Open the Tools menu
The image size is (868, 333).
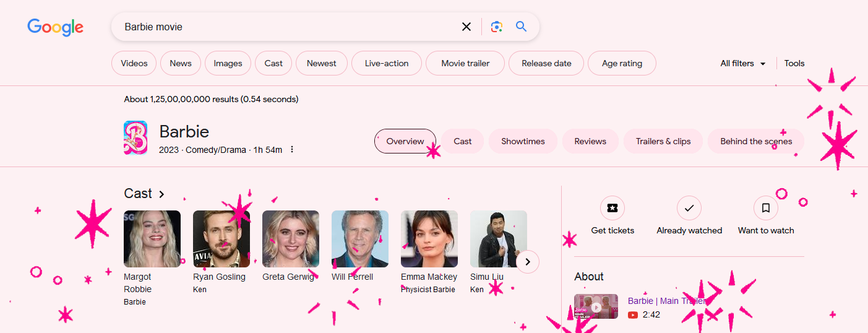(x=794, y=63)
